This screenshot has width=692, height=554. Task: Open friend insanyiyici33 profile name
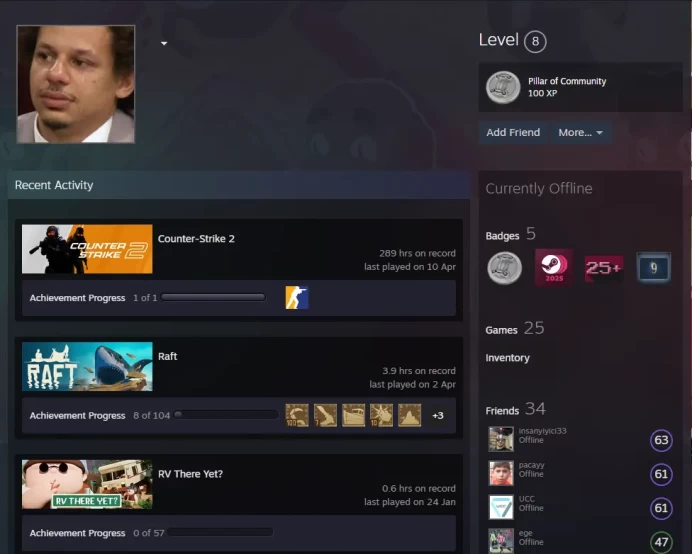(542, 431)
